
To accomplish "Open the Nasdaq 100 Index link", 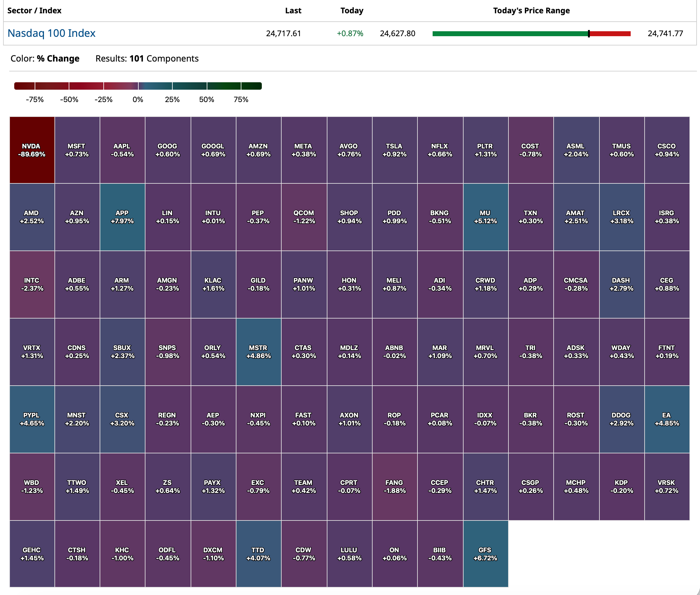I will (x=51, y=33).
